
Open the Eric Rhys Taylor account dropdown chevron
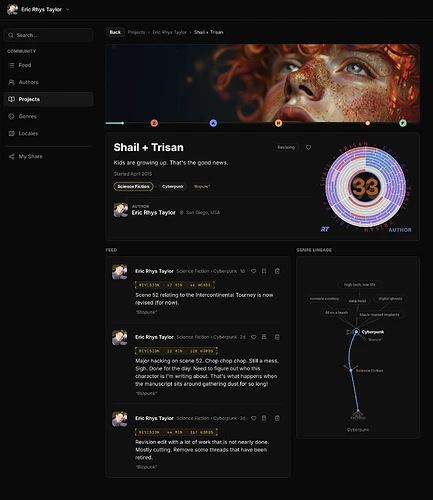click(68, 10)
